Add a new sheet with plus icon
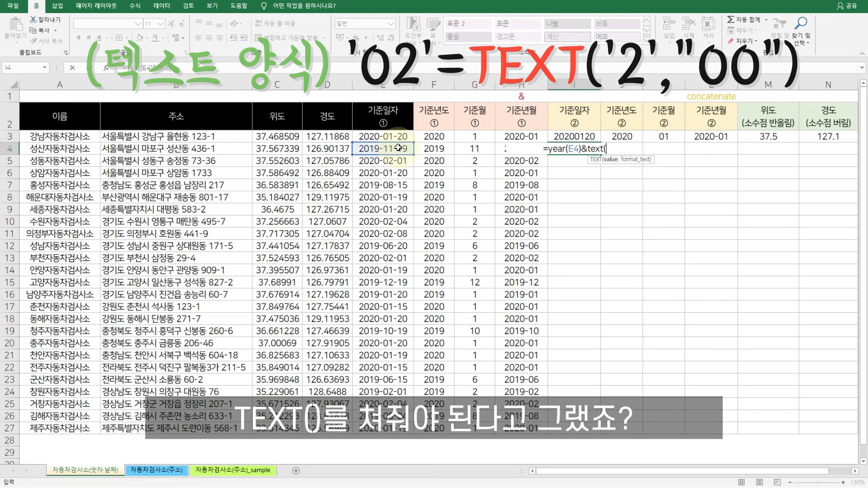 point(296,470)
